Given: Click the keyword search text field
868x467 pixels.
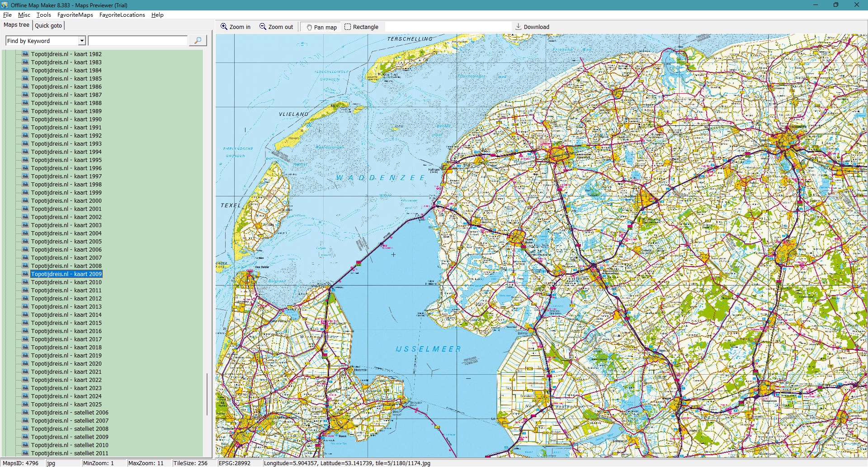Looking at the screenshot, I should click(138, 41).
